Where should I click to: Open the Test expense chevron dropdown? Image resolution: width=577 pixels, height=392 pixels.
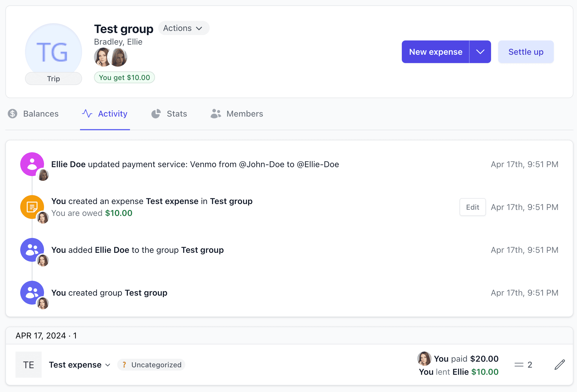click(x=108, y=365)
